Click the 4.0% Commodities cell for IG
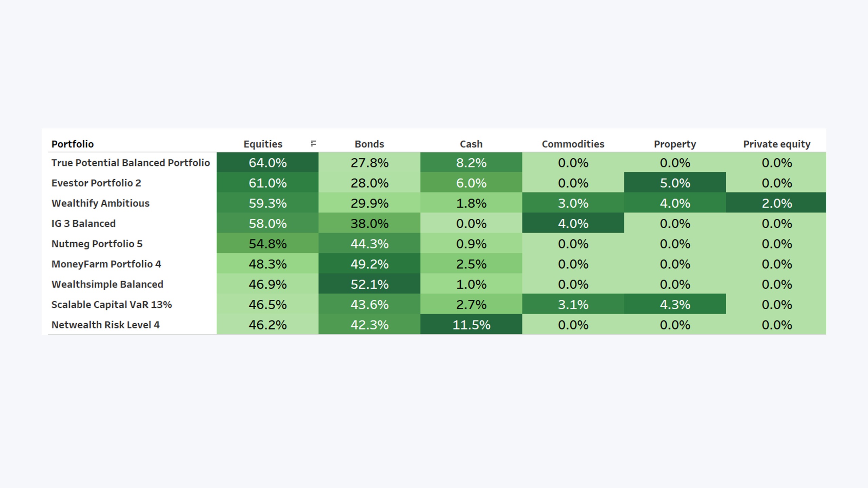This screenshot has height=488, width=868. click(x=573, y=223)
